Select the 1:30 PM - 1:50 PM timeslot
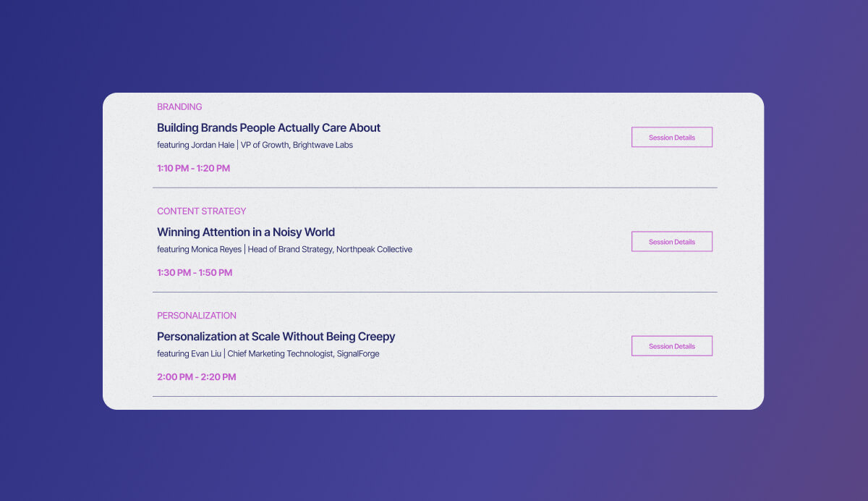Image resolution: width=868 pixels, height=501 pixels. [x=195, y=272]
